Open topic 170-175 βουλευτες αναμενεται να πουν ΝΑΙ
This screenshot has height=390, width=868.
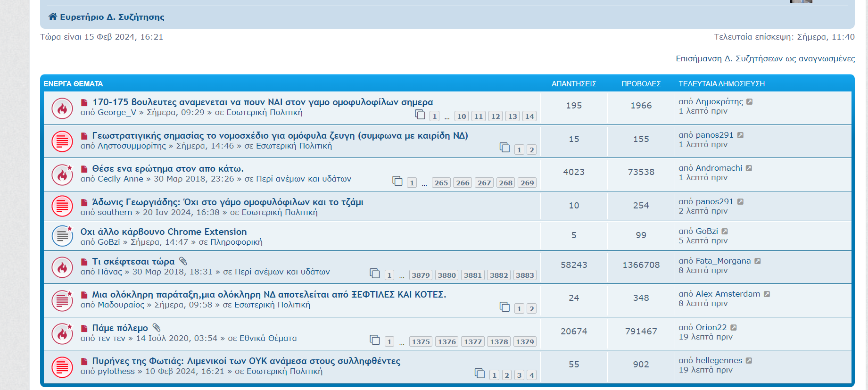(x=263, y=102)
